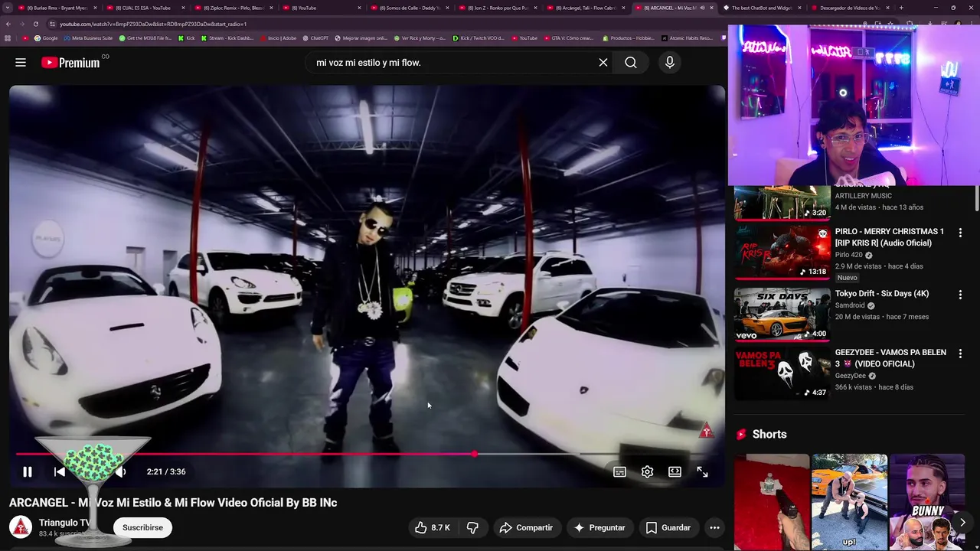Viewport: 980px width, 551px height.
Task: Play the Tokyo Drift - Six Days thumbnail
Action: click(782, 314)
